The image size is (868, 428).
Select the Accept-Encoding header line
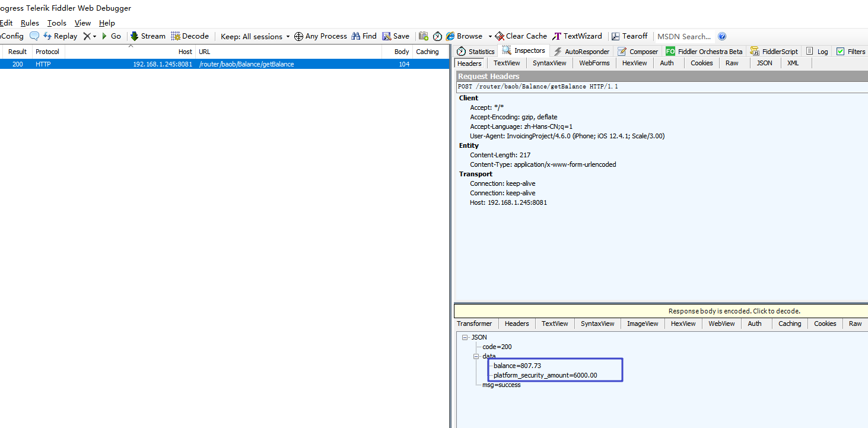[514, 117]
